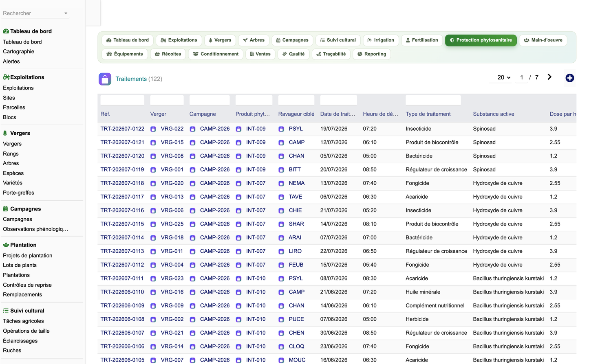Open the Fertilisation tab

tap(422, 40)
